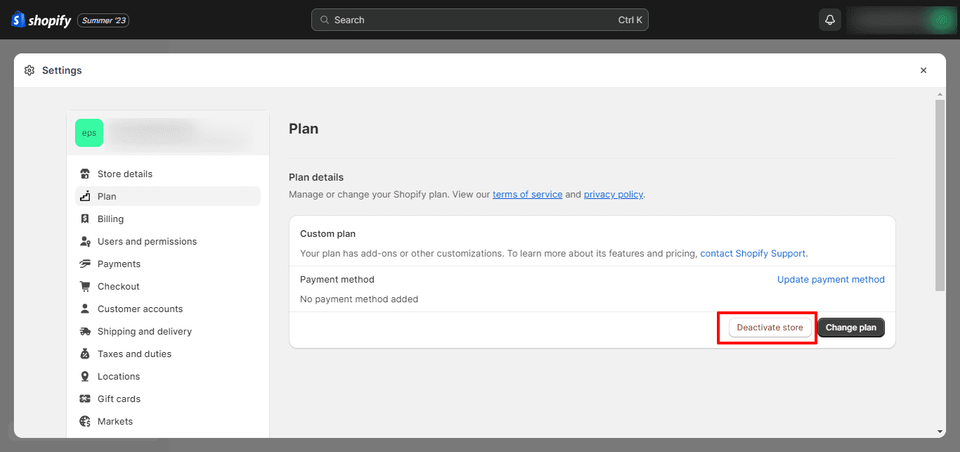Click the Checkout cart icon

[x=86, y=287]
